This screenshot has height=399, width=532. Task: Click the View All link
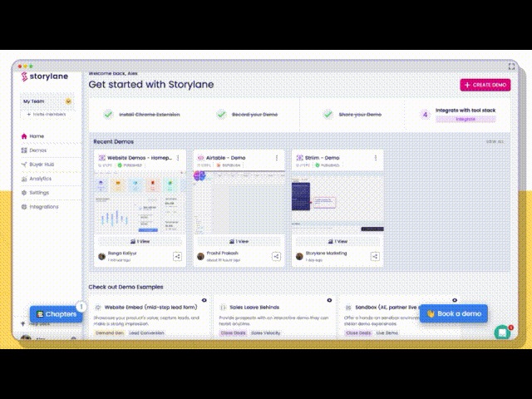tap(495, 142)
